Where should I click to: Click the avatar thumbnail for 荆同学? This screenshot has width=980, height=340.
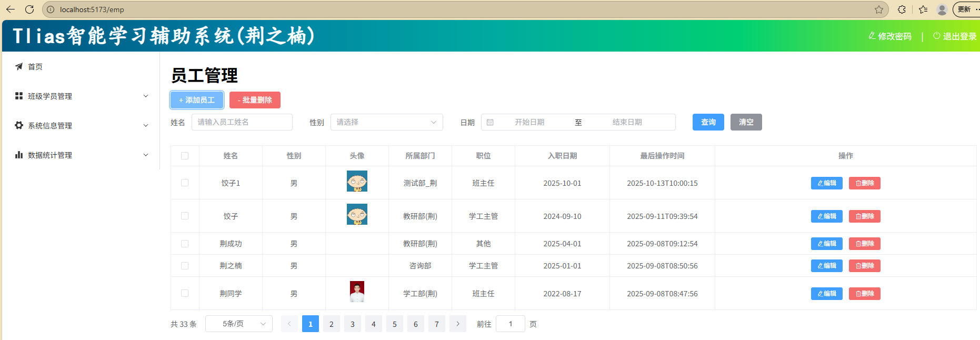357,292
